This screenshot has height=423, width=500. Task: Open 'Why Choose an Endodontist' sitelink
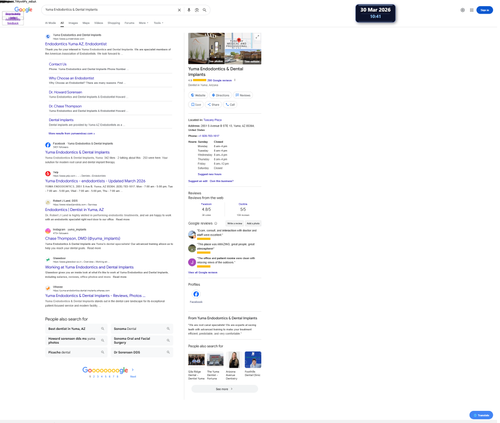[71, 78]
